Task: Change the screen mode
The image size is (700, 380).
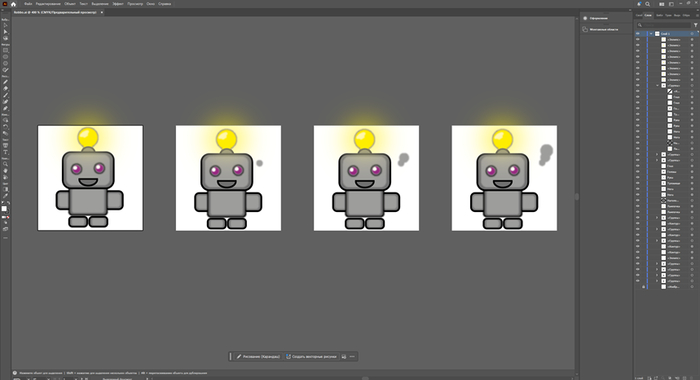Action: point(5,229)
